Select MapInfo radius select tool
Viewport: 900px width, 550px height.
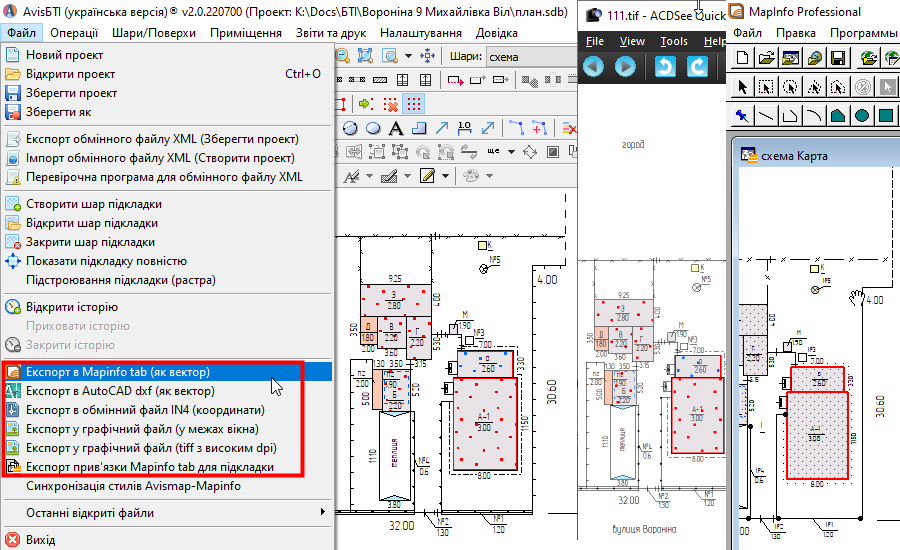click(790, 87)
